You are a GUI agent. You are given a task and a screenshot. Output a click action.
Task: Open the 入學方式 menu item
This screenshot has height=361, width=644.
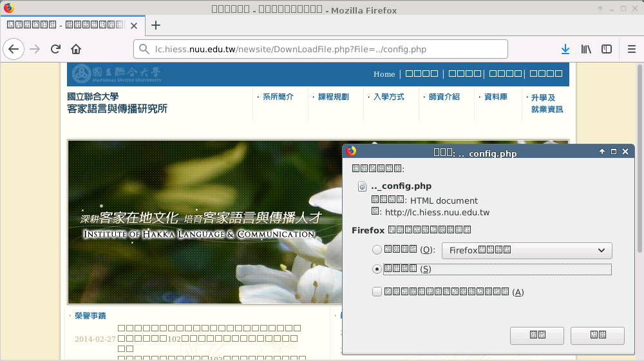coord(388,97)
